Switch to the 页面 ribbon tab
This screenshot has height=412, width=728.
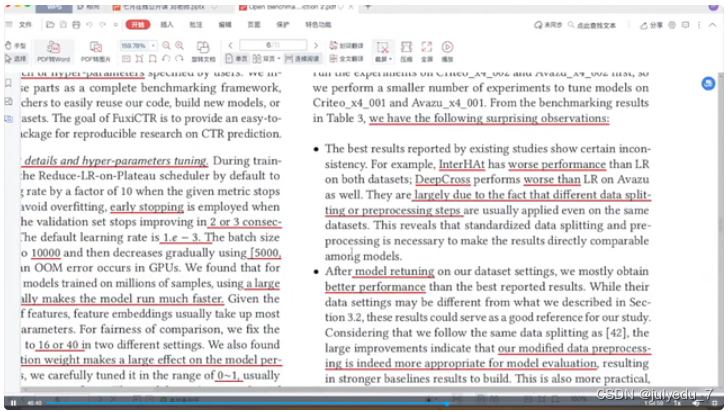(254, 25)
